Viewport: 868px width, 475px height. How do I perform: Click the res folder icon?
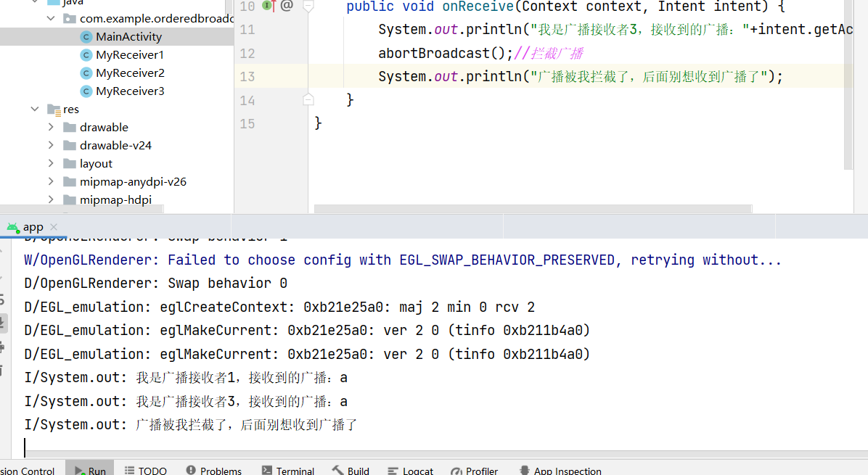click(54, 110)
